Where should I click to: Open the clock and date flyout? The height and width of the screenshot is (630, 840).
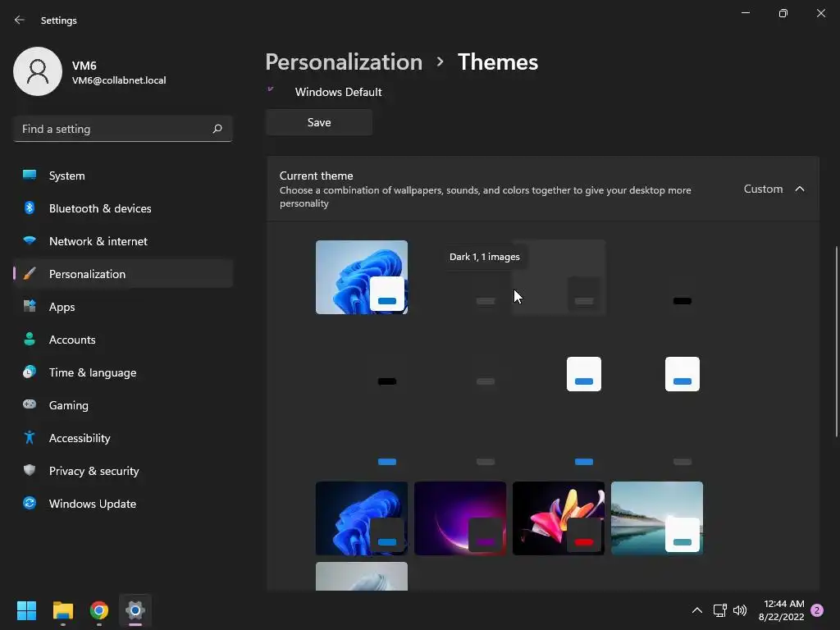tap(781, 610)
